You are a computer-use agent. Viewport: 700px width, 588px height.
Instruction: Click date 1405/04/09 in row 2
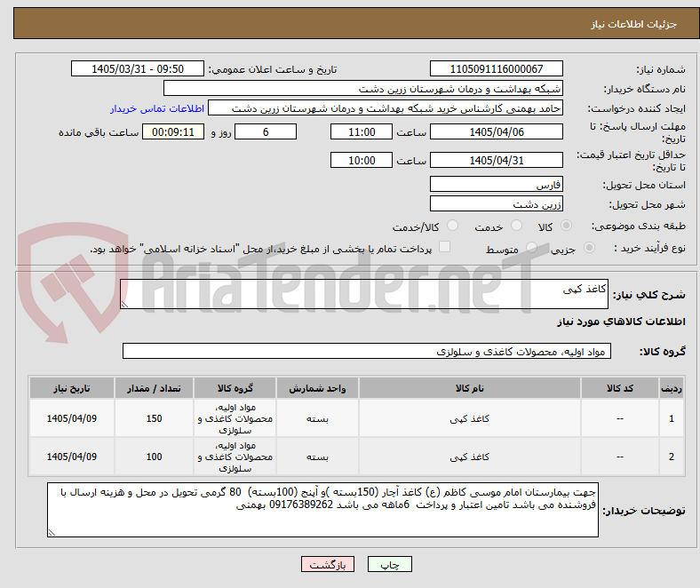click(x=72, y=457)
